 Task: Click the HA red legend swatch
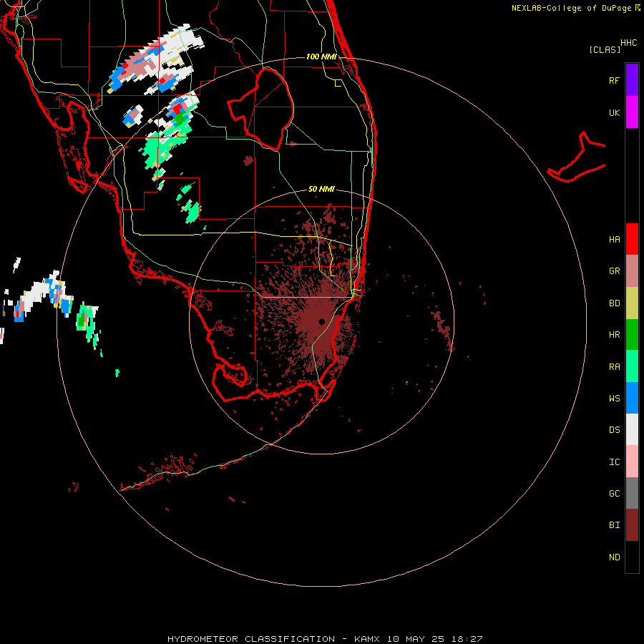pos(632,239)
